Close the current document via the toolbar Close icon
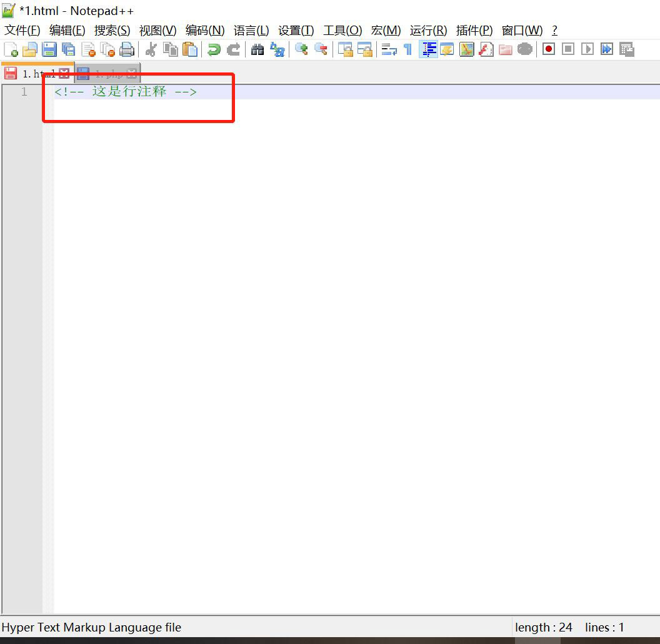The width and height of the screenshot is (660, 644). click(x=88, y=49)
